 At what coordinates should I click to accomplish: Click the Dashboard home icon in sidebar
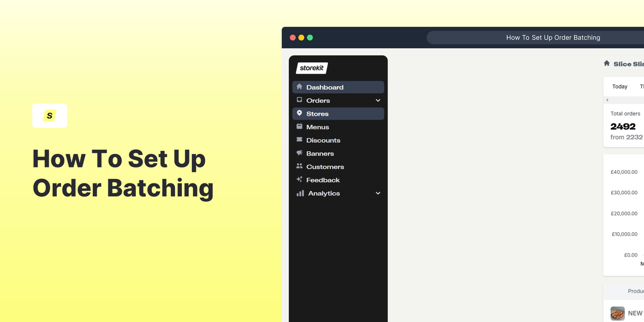coord(299,87)
